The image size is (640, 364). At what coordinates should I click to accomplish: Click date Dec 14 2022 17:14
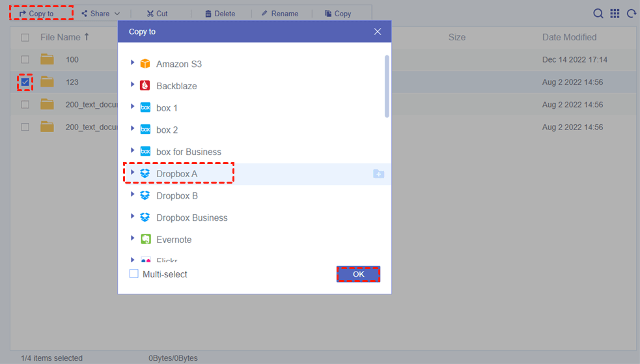click(x=575, y=59)
